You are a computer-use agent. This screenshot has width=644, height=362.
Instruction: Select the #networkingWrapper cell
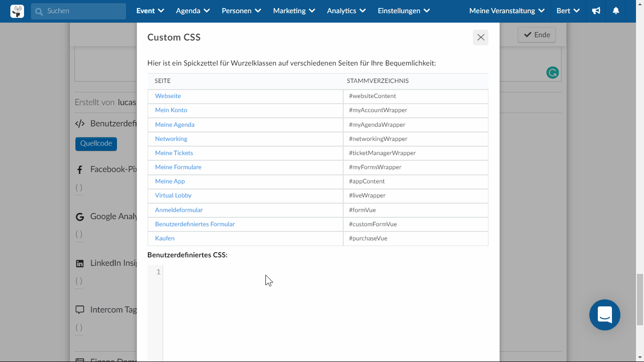click(x=415, y=139)
